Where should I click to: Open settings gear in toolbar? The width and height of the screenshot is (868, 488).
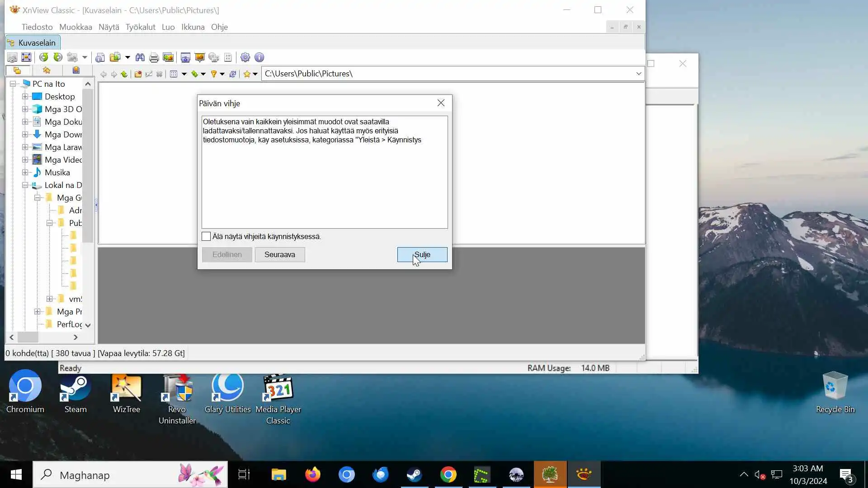245,57
